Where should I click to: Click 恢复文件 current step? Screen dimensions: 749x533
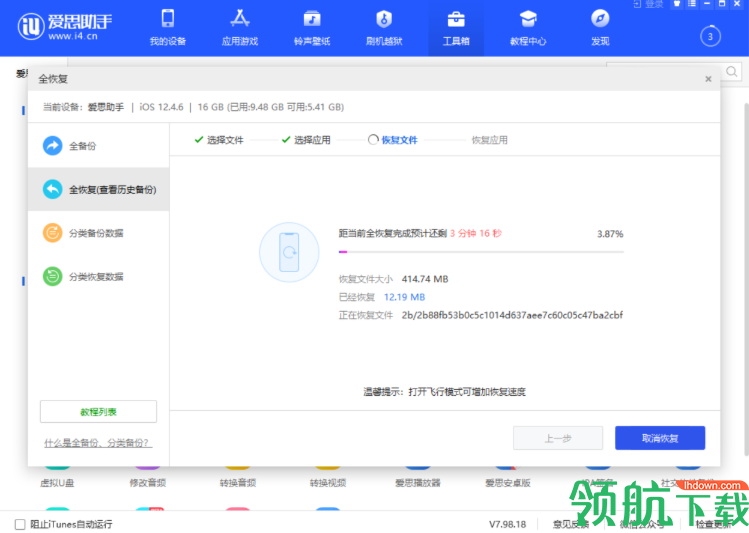click(x=393, y=140)
